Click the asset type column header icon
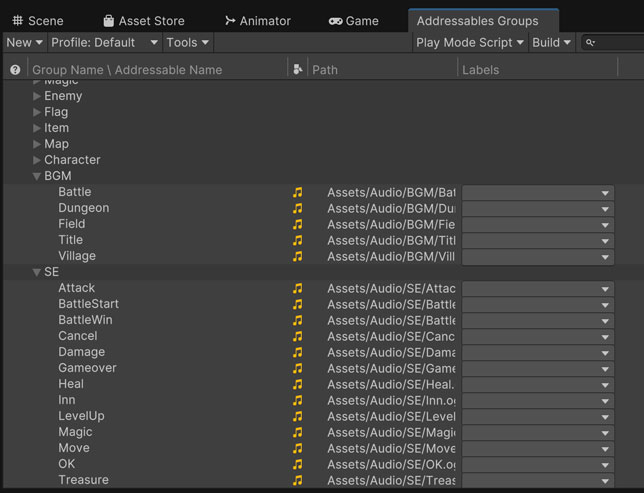 coord(298,69)
